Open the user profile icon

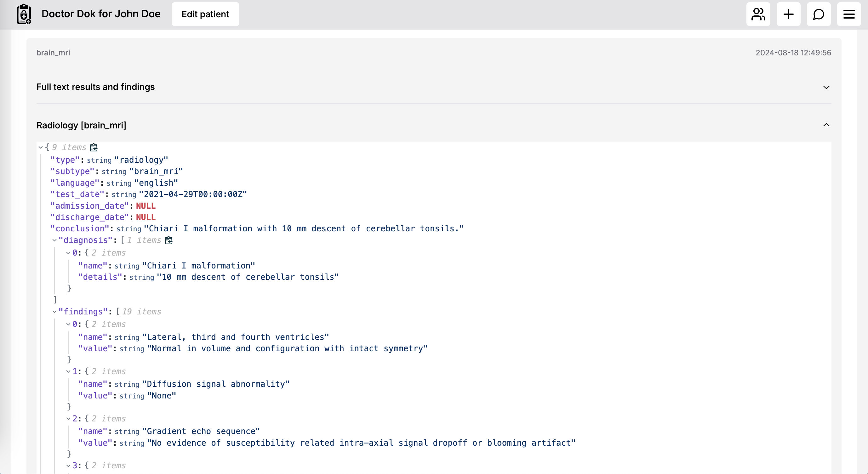click(x=758, y=14)
